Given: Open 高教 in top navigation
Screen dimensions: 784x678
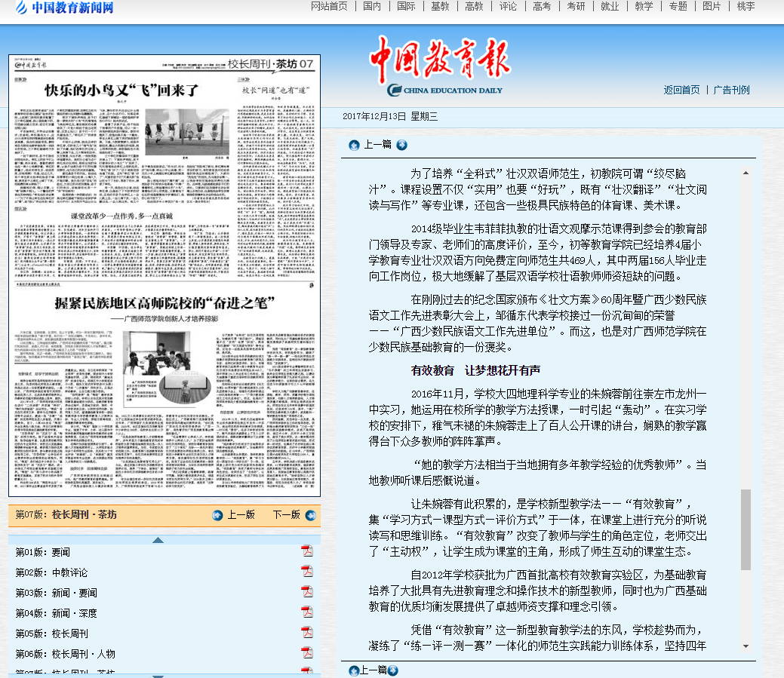Looking at the screenshot, I should (474, 7).
